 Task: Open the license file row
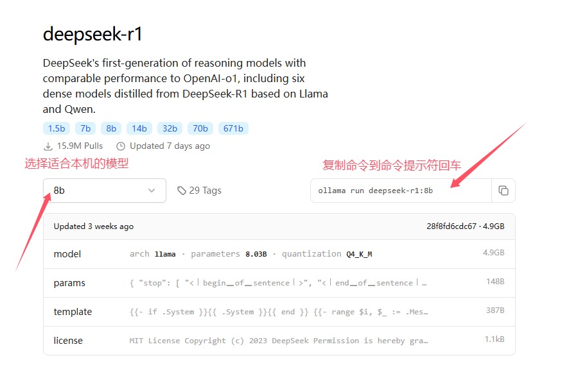[x=279, y=341]
